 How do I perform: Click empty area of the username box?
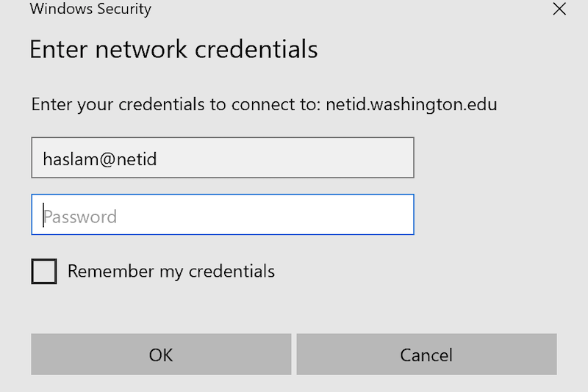[285, 158]
